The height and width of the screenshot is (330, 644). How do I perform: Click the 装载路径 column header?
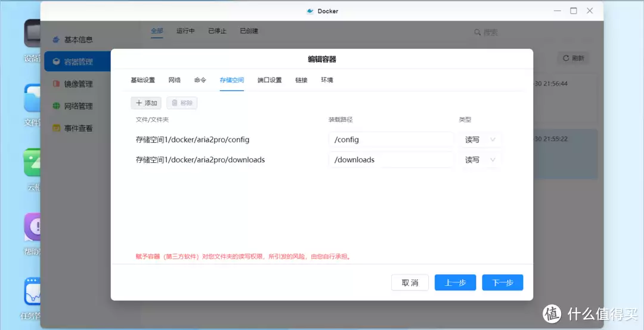[x=340, y=119]
